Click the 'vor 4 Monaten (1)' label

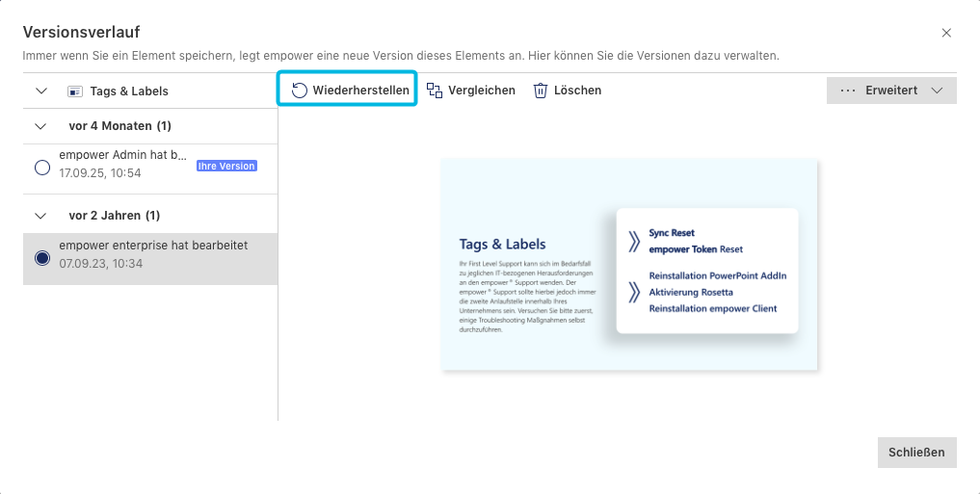click(x=120, y=126)
